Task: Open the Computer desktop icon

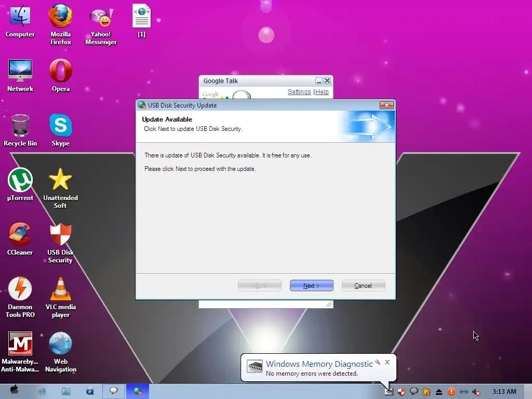Action: point(20,21)
